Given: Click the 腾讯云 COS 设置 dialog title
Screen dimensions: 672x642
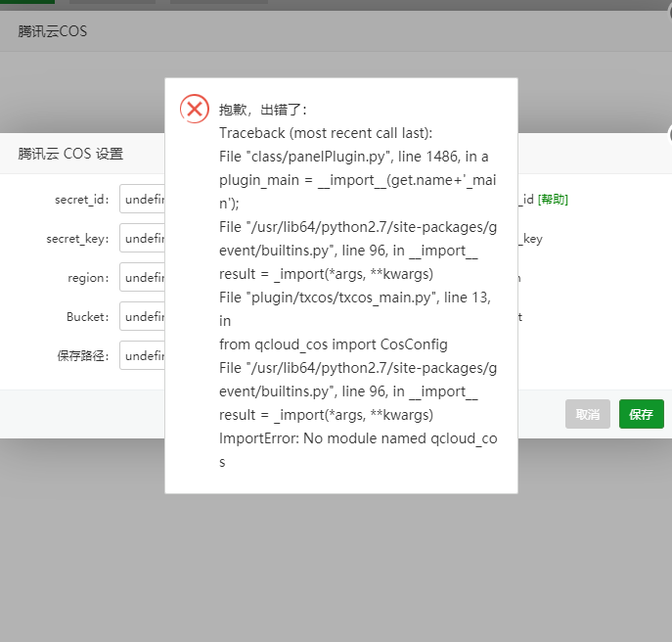Looking at the screenshot, I should 70,154.
